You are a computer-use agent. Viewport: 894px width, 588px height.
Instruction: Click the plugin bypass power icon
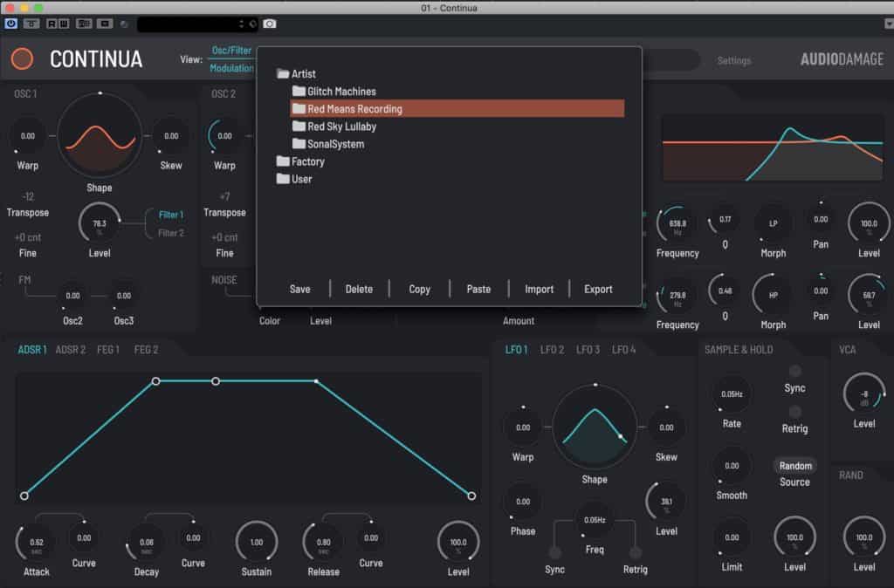[10, 24]
